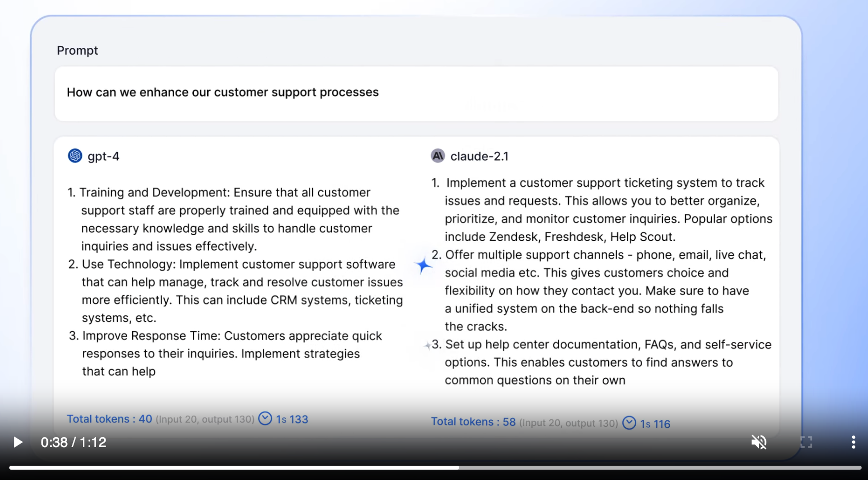The image size is (868, 480).
Task: Click the prompt text input field
Action: point(416,93)
